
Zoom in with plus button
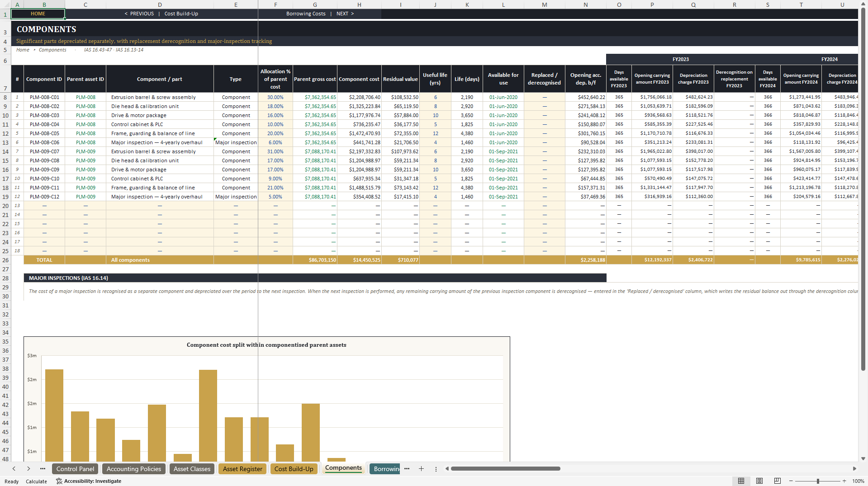click(844, 481)
